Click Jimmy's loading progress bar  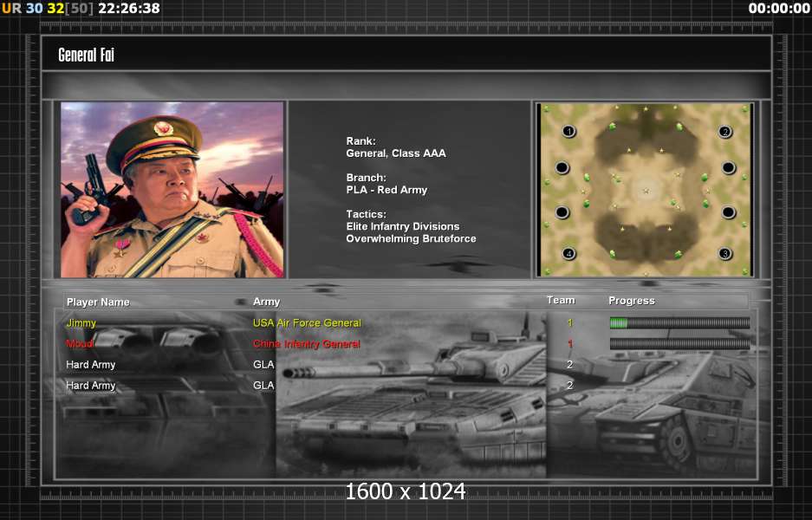679,323
